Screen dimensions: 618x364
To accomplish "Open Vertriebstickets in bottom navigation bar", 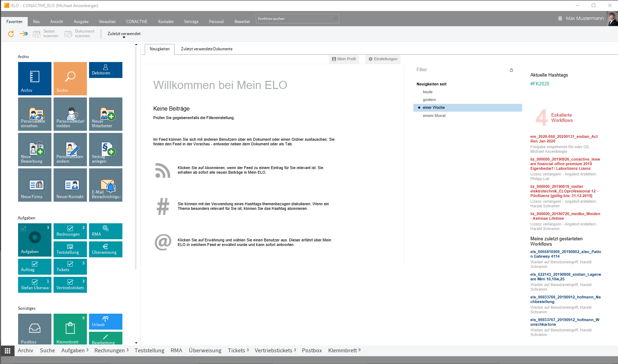I will click(x=275, y=351).
